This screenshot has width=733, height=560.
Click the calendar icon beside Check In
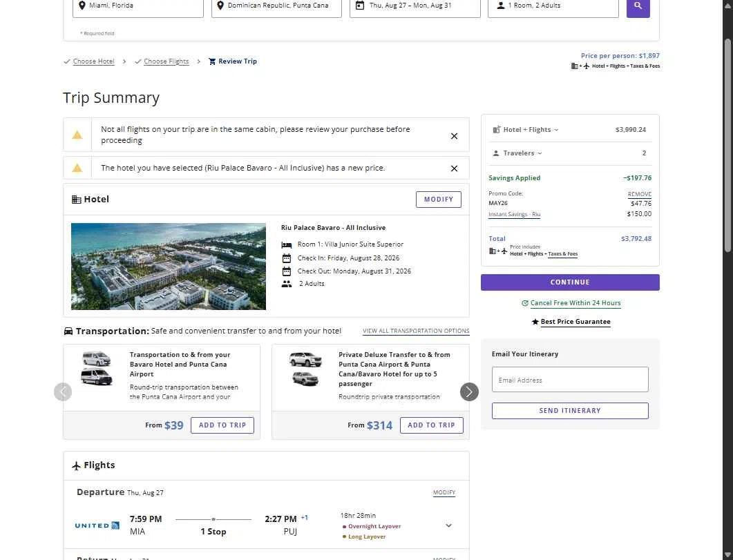point(287,258)
